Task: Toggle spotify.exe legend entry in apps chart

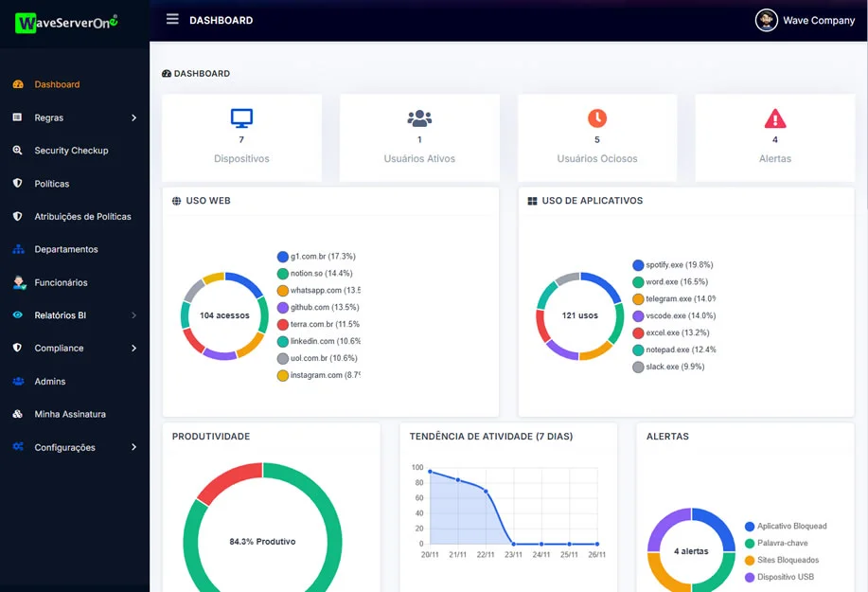Action: [672, 265]
